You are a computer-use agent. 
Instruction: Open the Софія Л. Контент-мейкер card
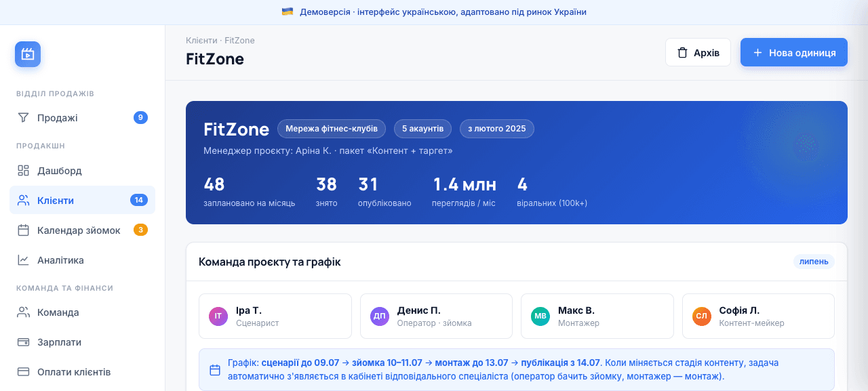point(758,316)
